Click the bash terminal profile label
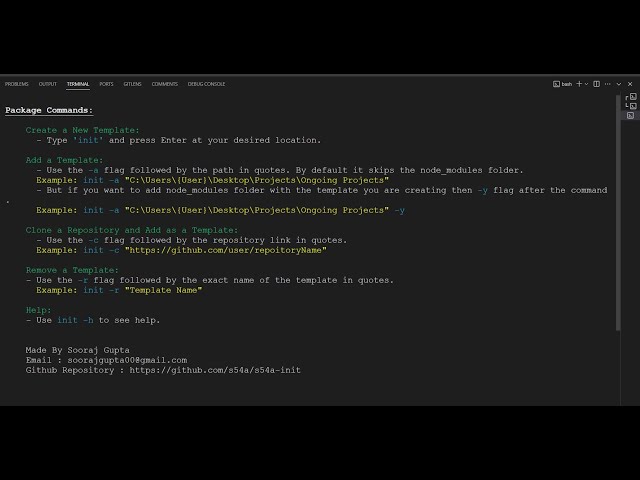 tap(562, 84)
